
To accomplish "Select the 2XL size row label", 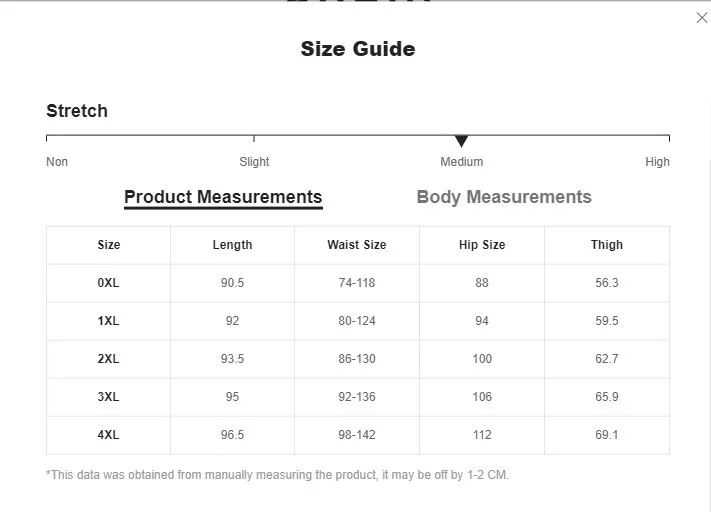I will point(108,359).
